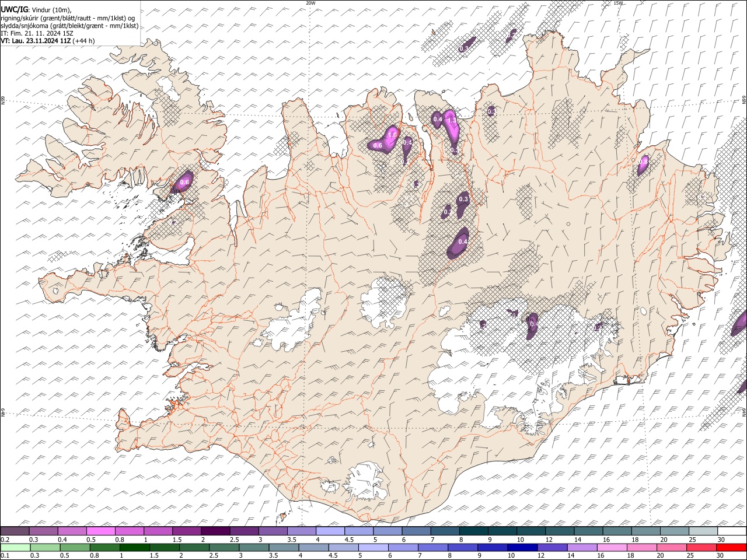Screen dimensions: 747x560
Task: Click the 0.3 label above the 0.2 blob
Action: tap(464, 199)
